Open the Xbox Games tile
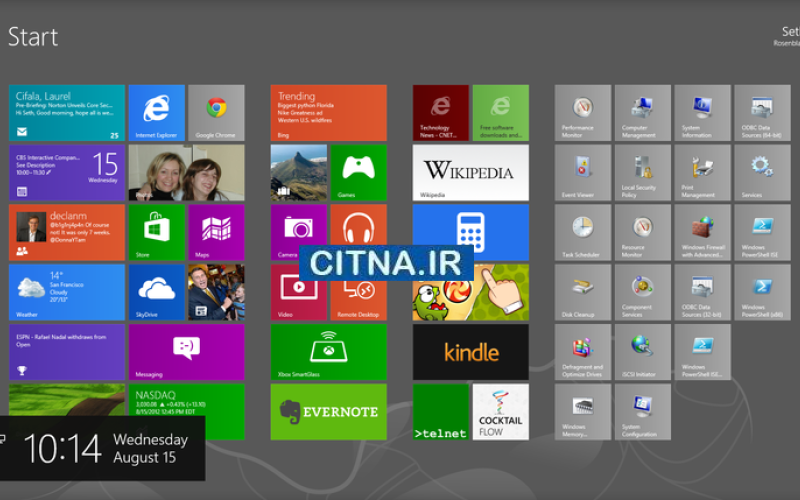Image resolution: width=800 pixels, height=500 pixels. coord(358,172)
